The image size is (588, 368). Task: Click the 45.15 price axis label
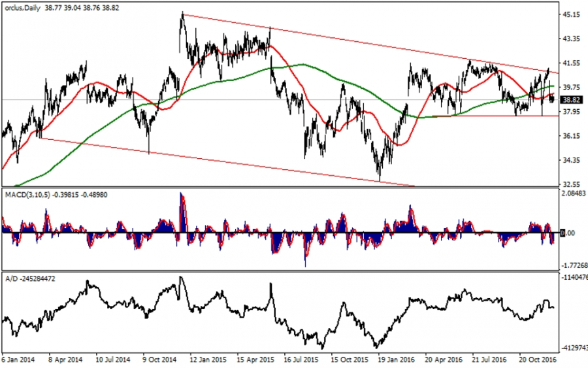pyautogui.click(x=572, y=14)
